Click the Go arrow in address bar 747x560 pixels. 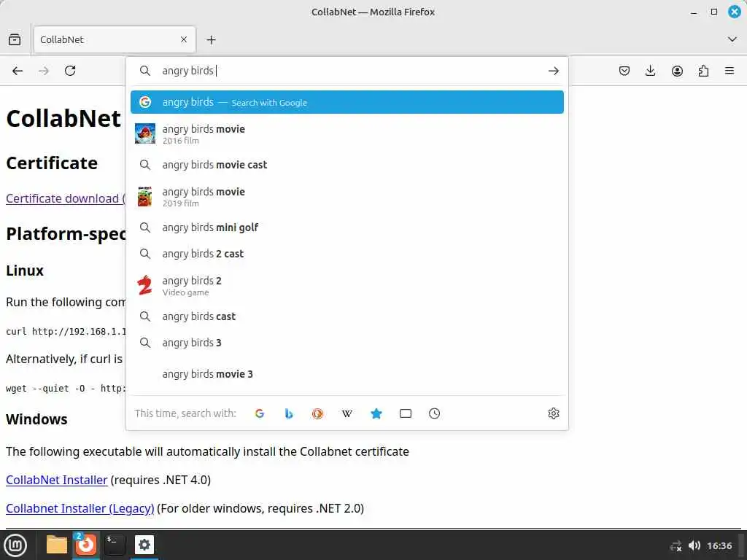[x=553, y=71]
